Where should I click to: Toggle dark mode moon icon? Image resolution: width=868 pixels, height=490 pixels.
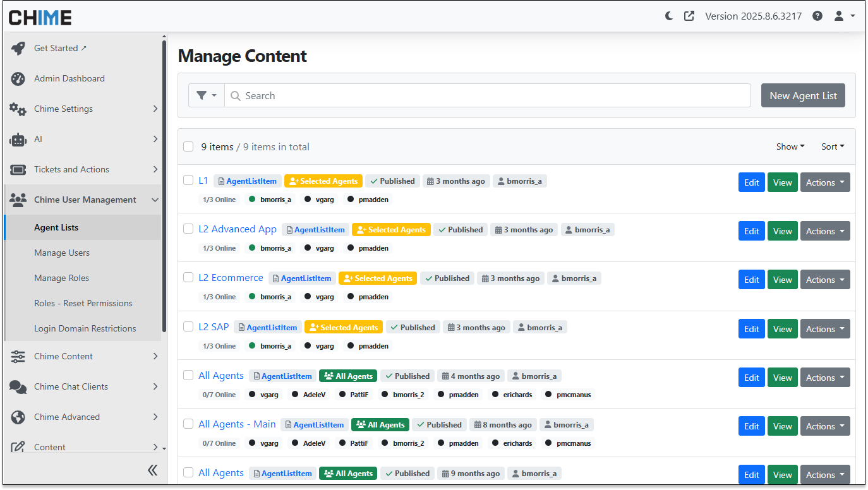pos(669,16)
